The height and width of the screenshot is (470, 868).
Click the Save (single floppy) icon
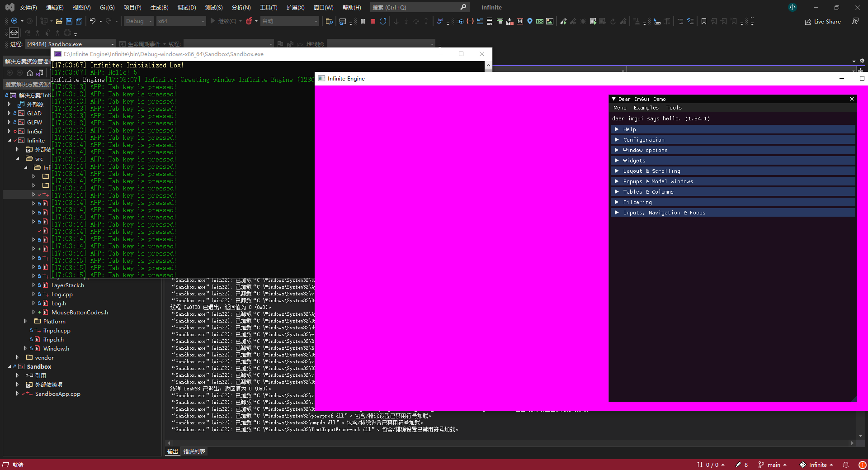(x=69, y=21)
